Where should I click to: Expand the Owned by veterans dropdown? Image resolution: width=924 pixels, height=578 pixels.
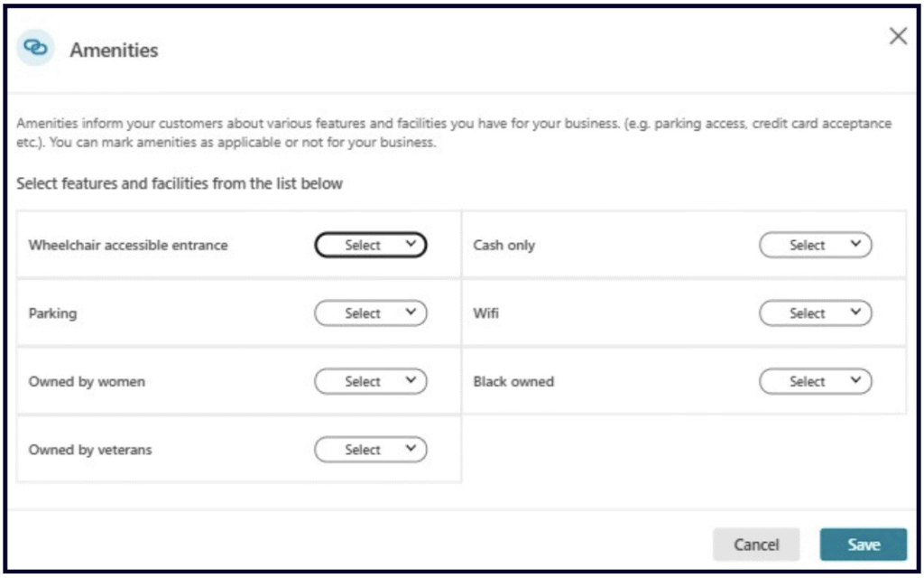tap(370, 450)
